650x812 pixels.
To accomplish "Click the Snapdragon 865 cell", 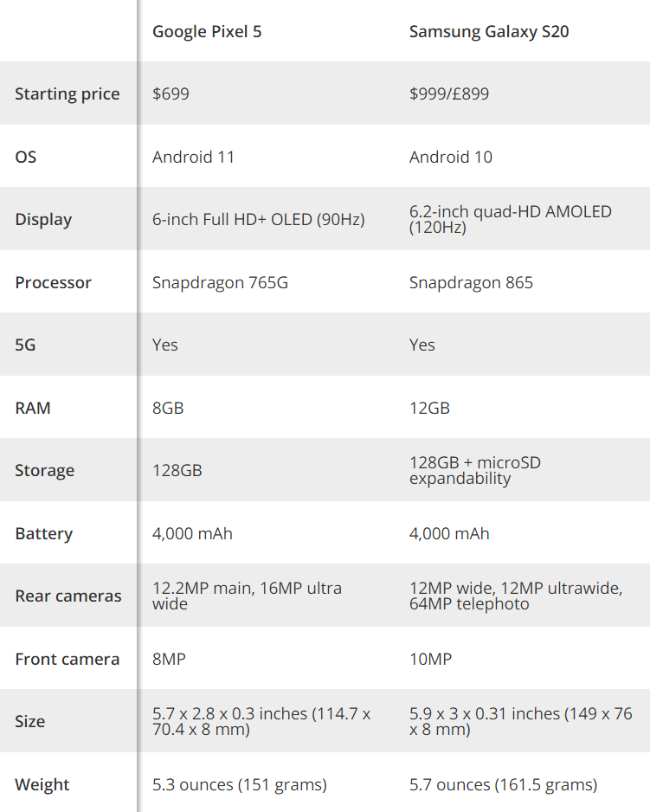I will click(x=471, y=282).
